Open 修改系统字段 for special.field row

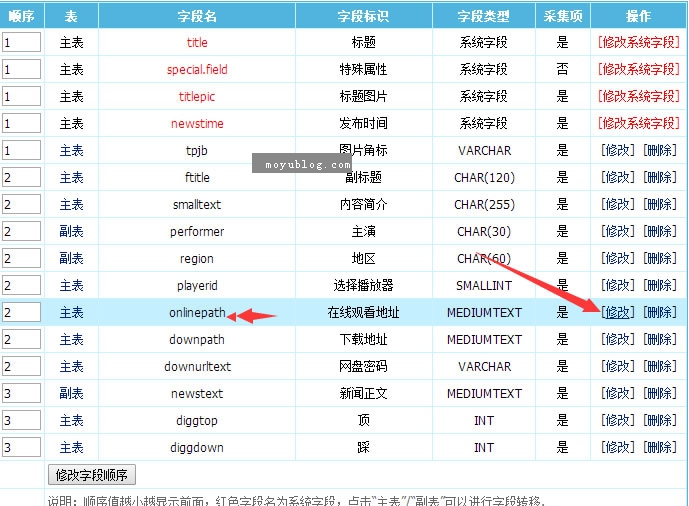click(638, 70)
